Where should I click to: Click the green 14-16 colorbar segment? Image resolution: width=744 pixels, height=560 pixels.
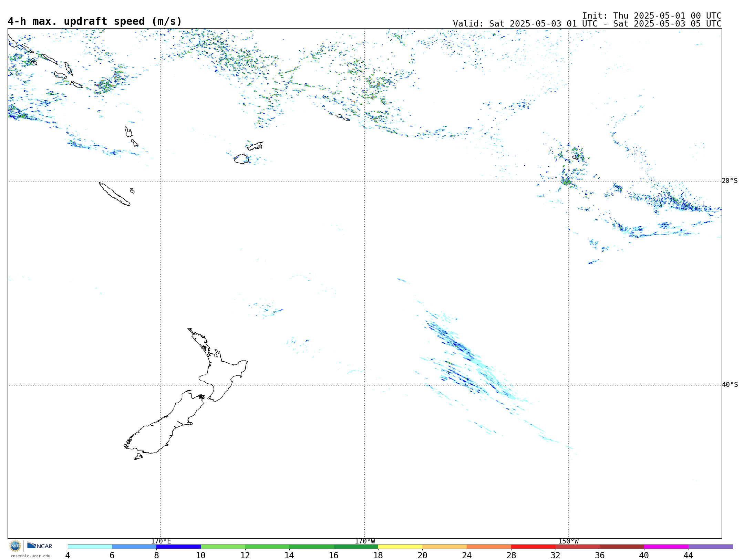pyautogui.click(x=312, y=547)
